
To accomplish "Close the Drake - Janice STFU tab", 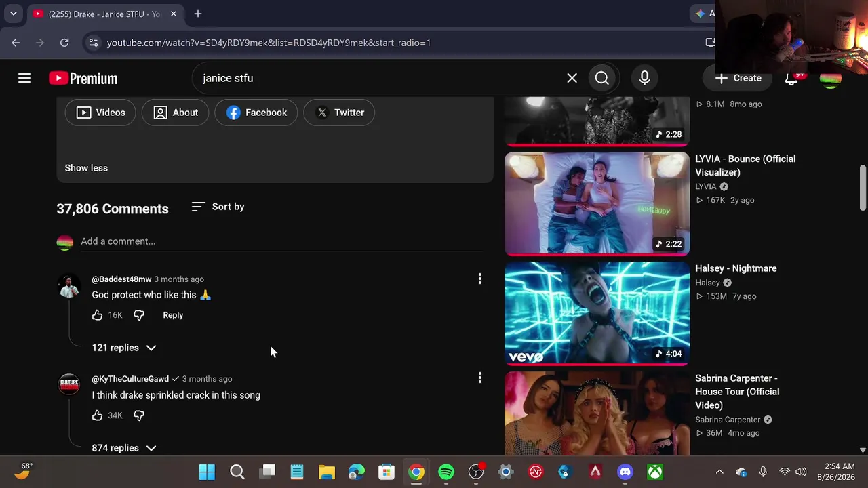I will (x=174, y=14).
